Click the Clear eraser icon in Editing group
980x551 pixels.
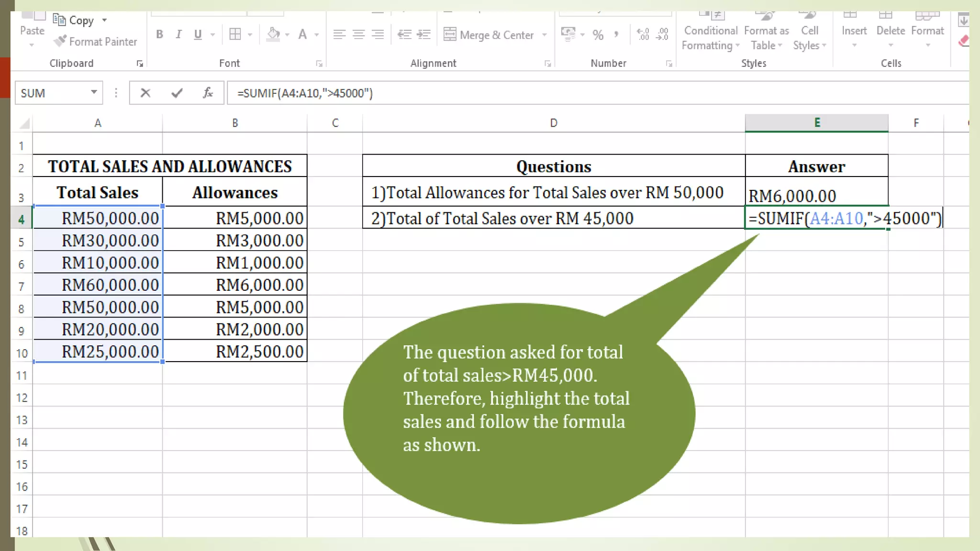tap(963, 42)
